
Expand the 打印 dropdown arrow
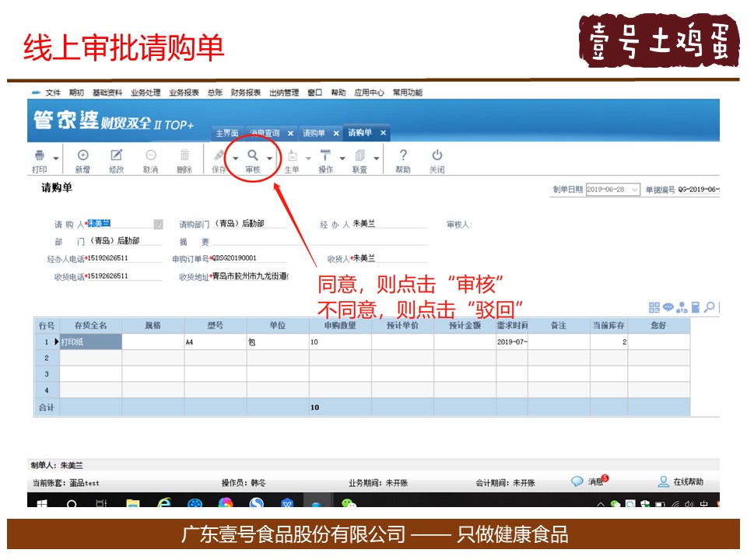(56, 159)
